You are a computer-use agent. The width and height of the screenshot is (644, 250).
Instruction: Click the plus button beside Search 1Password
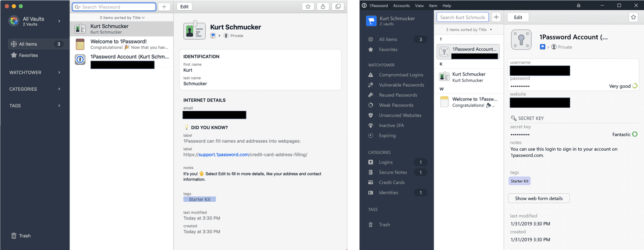tap(164, 7)
